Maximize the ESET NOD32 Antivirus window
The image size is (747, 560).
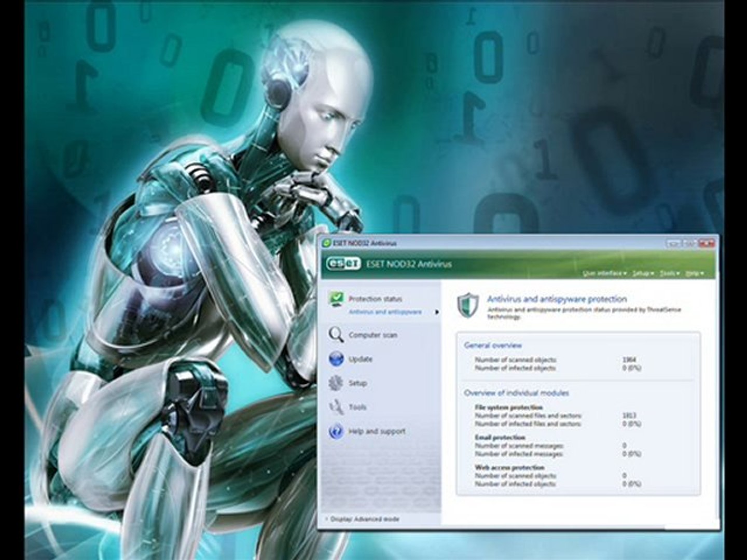(x=689, y=243)
